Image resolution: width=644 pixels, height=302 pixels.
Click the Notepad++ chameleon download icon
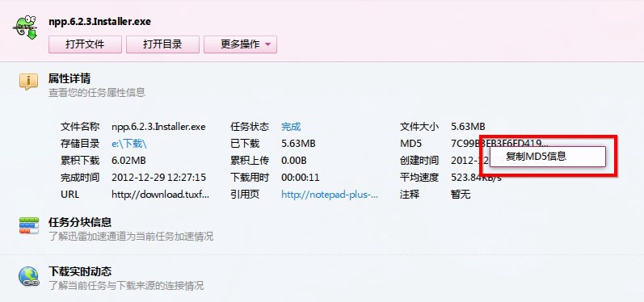click(26, 27)
